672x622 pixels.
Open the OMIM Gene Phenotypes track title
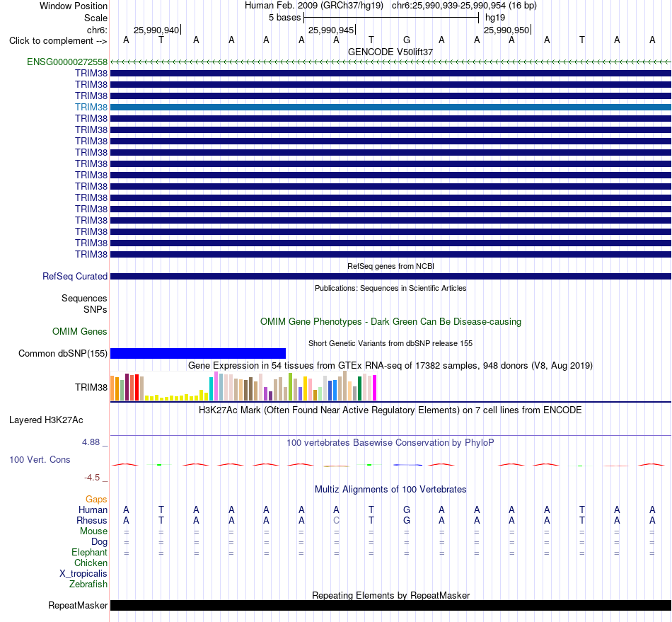[x=390, y=321]
